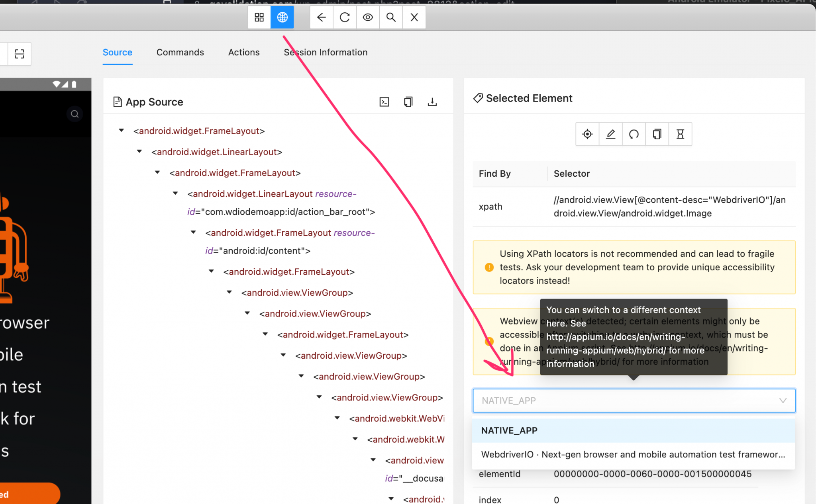Copy selected element attributes to clipboard
The image size is (816, 504).
point(657,134)
